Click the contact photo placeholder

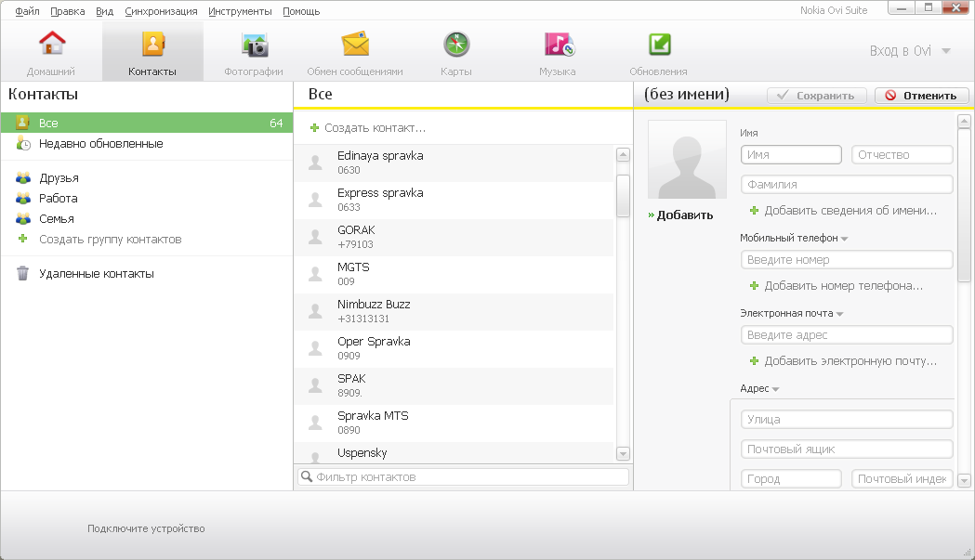(687, 160)
